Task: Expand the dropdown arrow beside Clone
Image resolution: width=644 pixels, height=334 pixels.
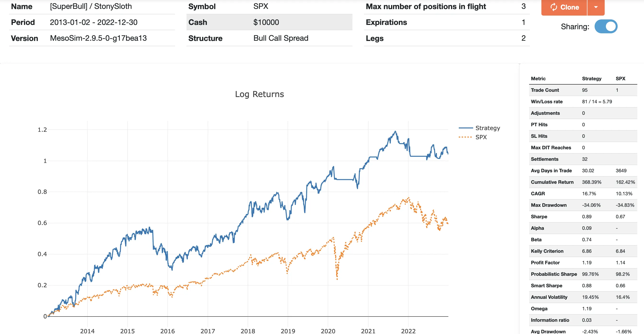Action: 596,7
